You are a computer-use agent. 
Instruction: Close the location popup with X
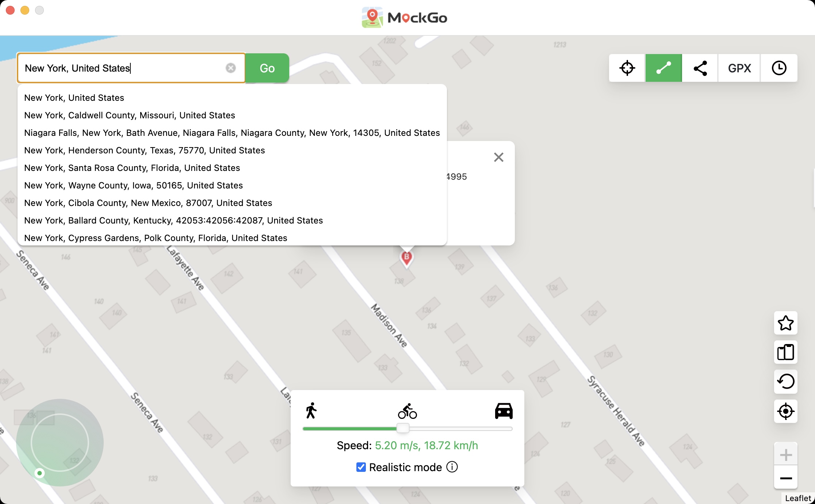(x=498, y=157)
